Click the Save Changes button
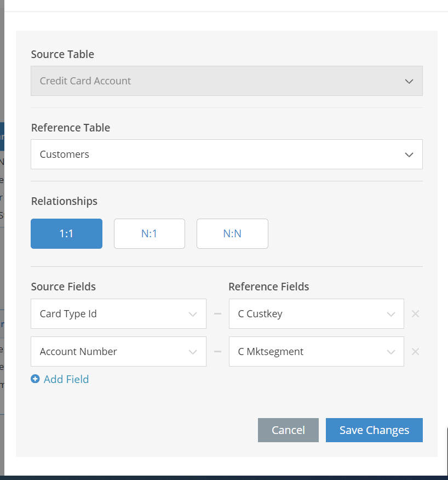 pos(374,430)
